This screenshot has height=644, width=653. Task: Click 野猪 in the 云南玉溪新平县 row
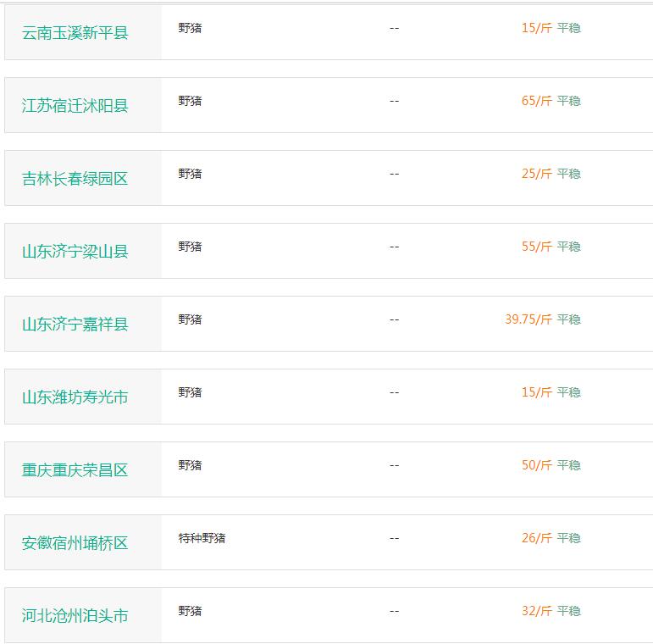tap(190, 28)
